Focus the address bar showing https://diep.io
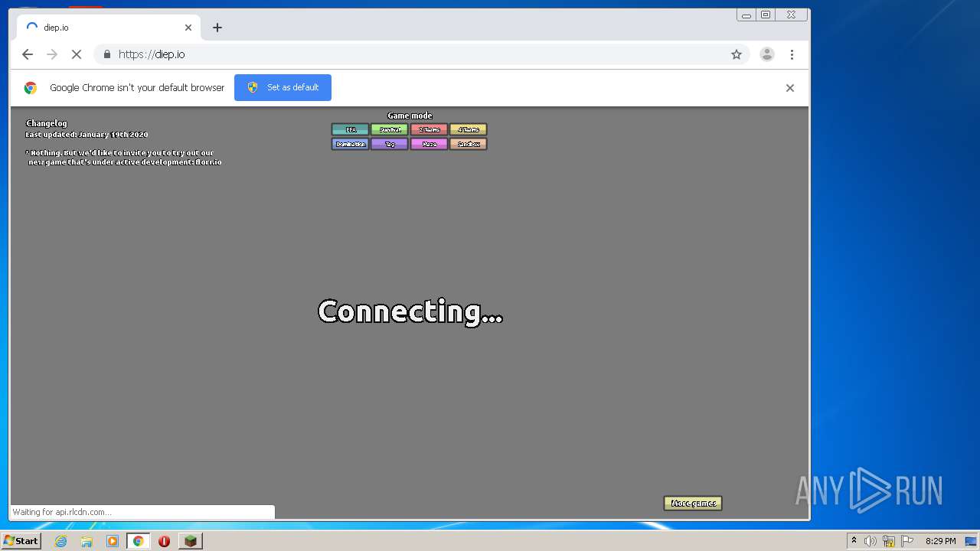Image resolution: width=980 pixels, height=551 pixels. click(x=421, y=54)
